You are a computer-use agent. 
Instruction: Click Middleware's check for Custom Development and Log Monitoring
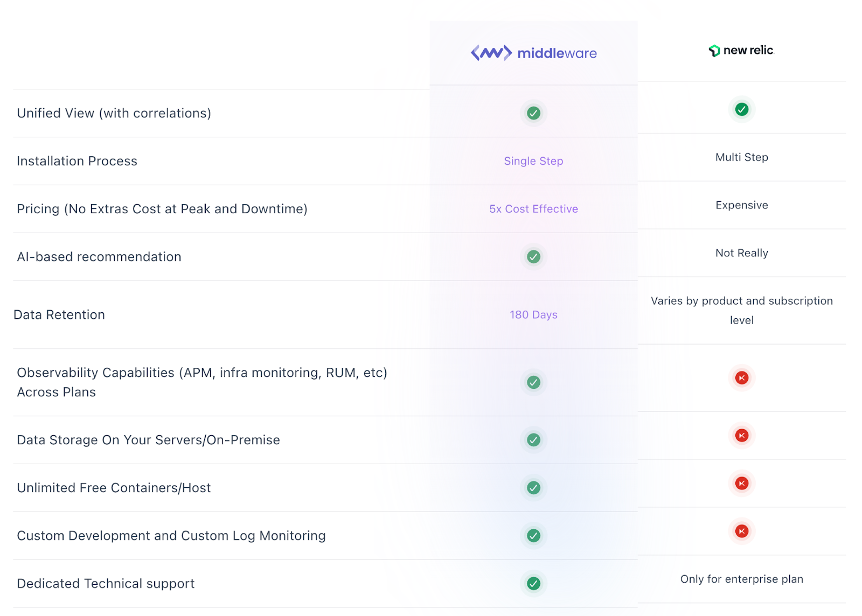[x=533, y=536]
